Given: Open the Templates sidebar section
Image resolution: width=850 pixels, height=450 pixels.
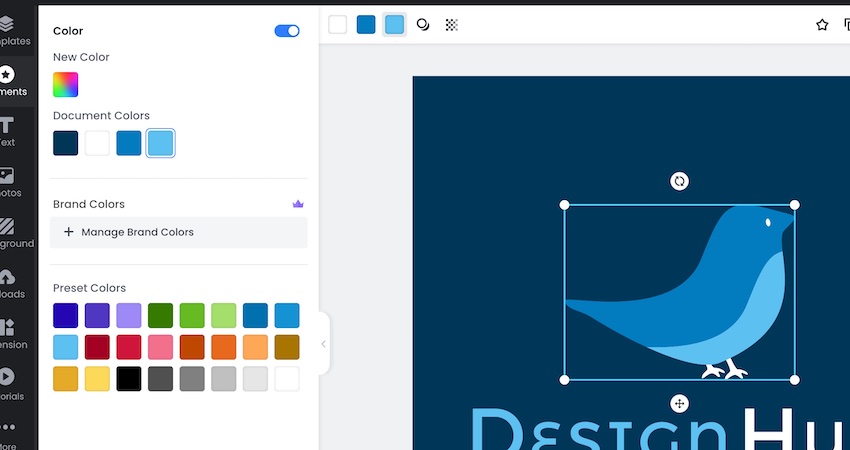Looking at the screenshot, I should pos(13,30).
